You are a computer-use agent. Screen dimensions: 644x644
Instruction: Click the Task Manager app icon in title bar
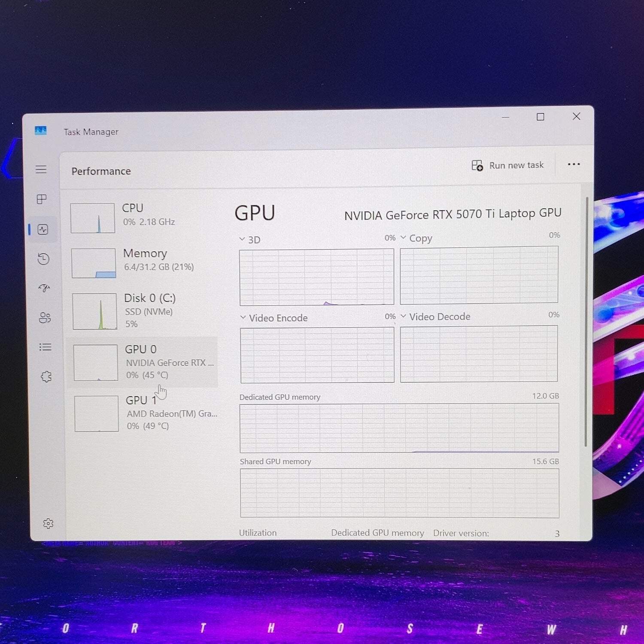tap(41, 131)
